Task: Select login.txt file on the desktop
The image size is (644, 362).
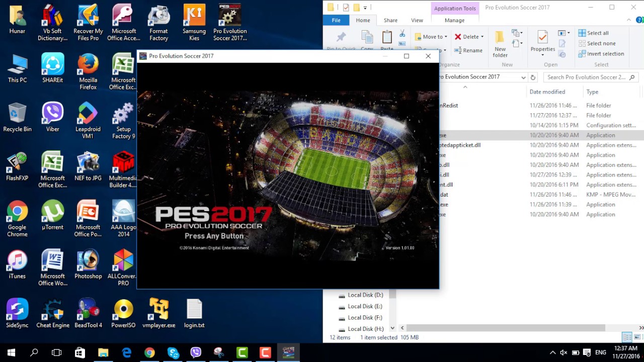Action: pyautogui.click(x=194, y=313)
